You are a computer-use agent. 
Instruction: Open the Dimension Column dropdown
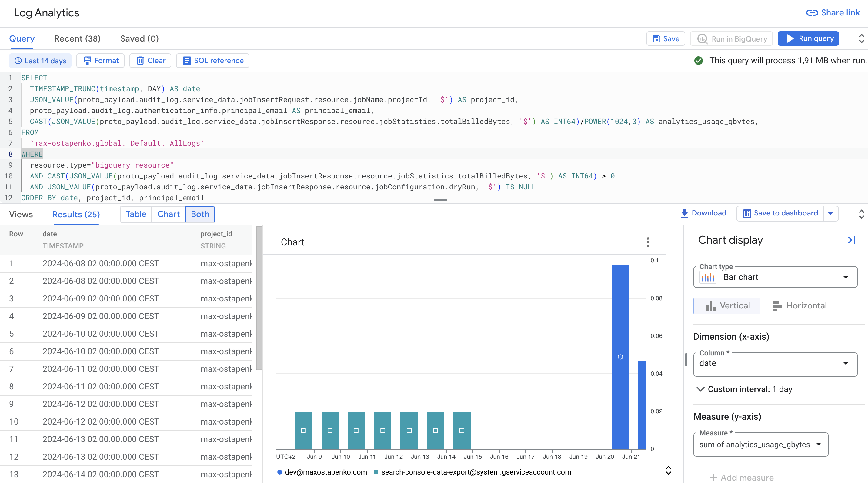[x=775, y=364]
